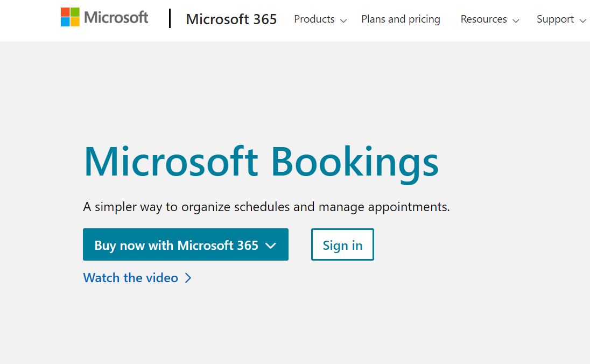Click the yellow square in the Microsoft logo
590x364 pixels.
75,22
